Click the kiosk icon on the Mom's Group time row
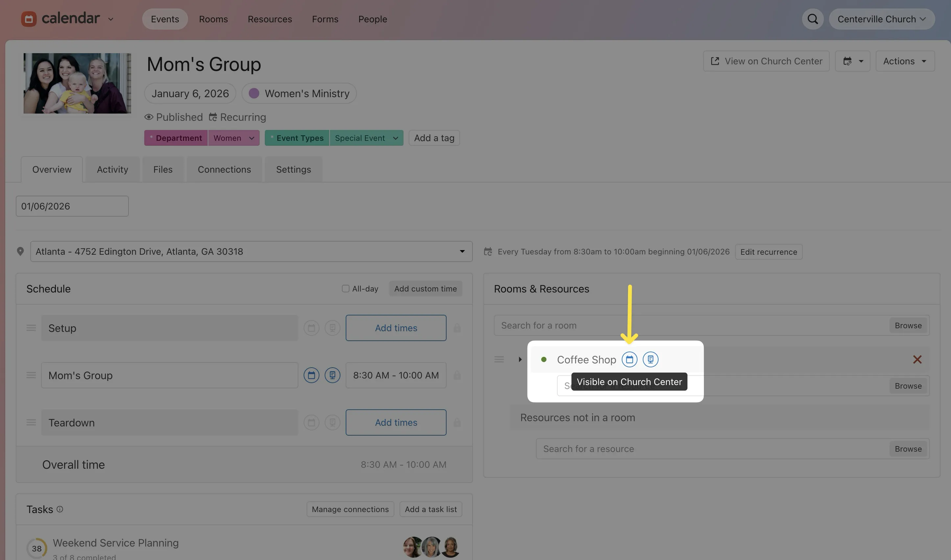951x560 pixels. [332, 375]
